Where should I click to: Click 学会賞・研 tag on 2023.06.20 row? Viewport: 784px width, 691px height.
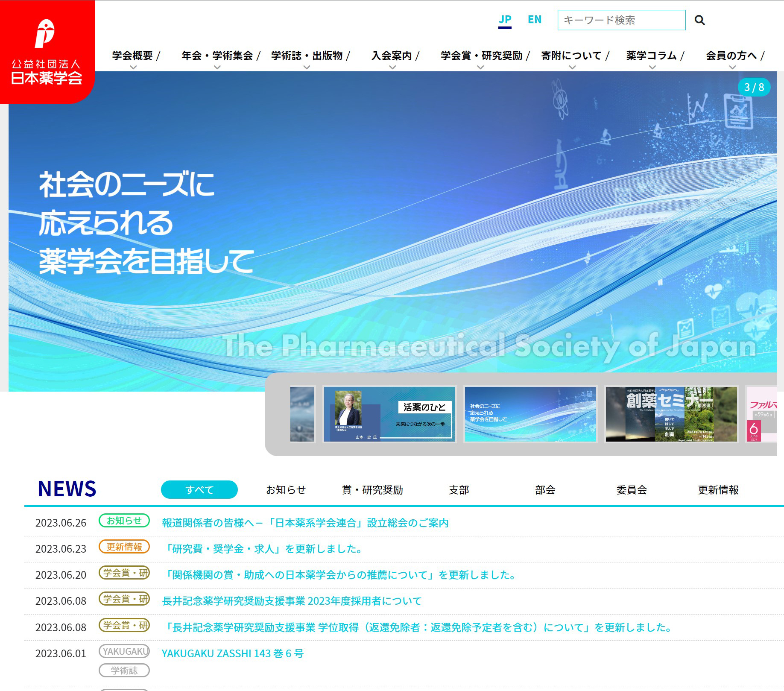[124, 573]
